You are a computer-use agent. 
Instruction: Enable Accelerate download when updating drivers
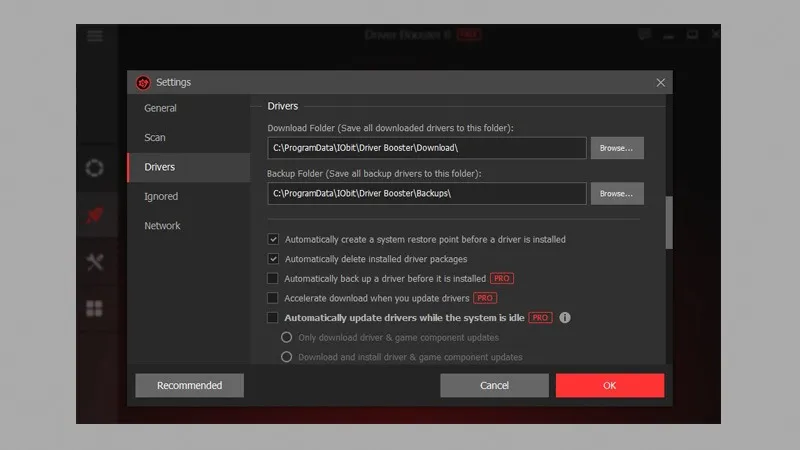273,298
